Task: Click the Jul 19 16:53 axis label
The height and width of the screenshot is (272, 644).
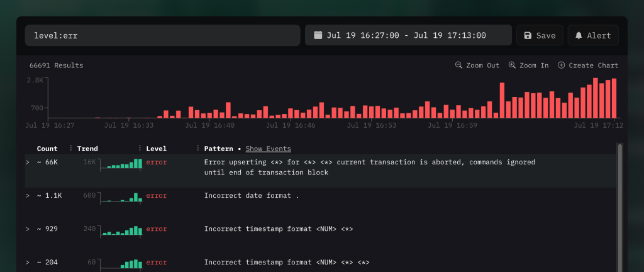Action: pyautogui.click(x=371, y=125)
